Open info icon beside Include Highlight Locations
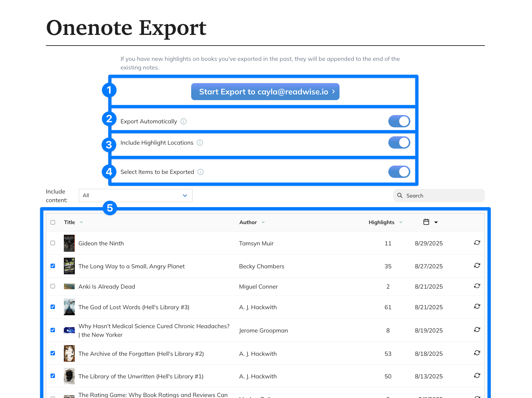The image size is (532, 398). tap(200, 143)
